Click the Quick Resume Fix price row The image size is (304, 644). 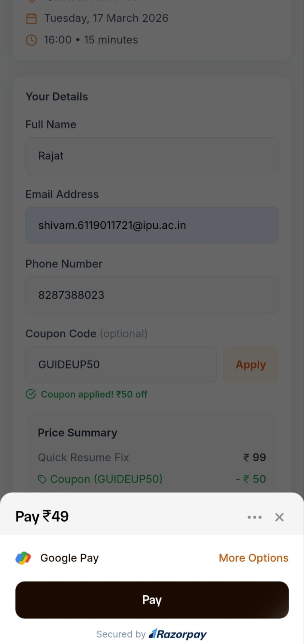coord(152,457)
